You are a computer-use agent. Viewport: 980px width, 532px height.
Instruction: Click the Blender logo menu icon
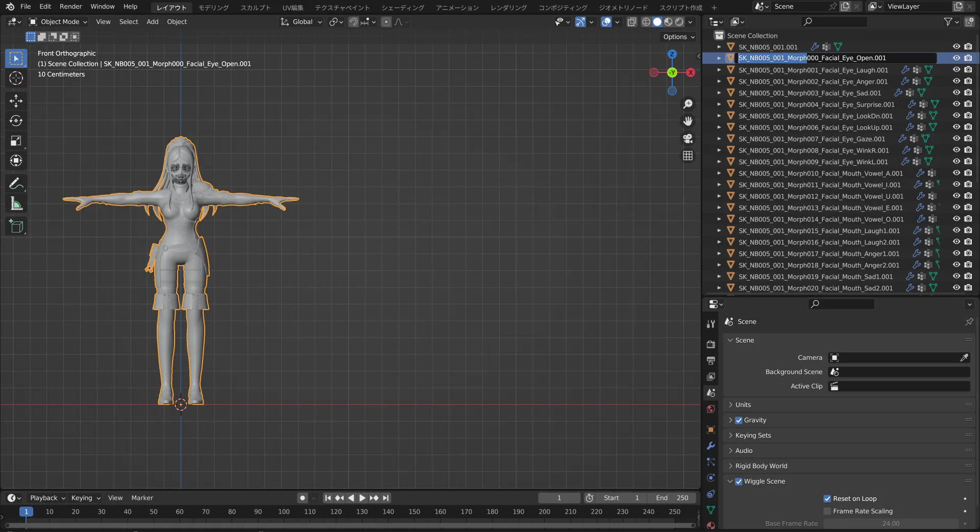pos(10,7)
